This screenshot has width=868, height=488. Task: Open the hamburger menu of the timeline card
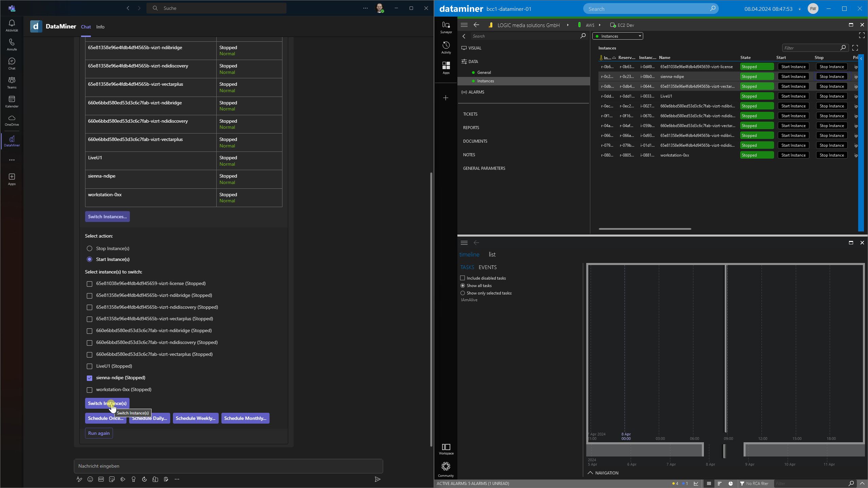(x=464, y=243)
